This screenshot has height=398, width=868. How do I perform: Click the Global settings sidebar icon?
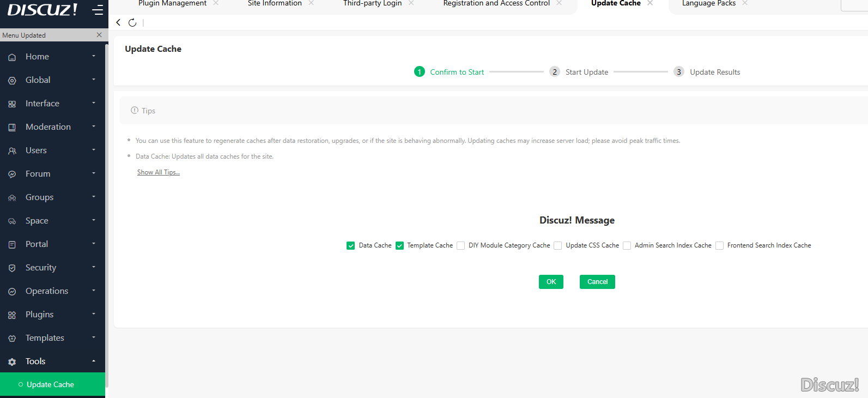pos(12,81)
